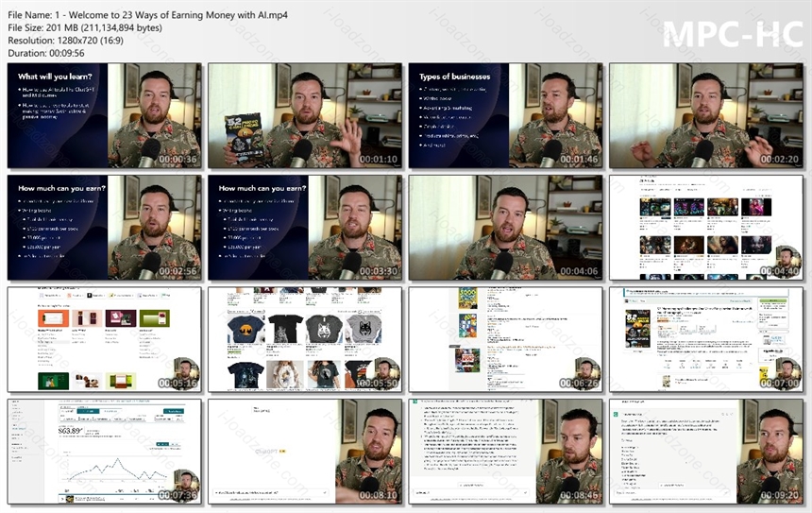Screen dimensions: 812x513
Task: Open the t-shirt listings frame at 00:05:50
Action: (305, 339)
